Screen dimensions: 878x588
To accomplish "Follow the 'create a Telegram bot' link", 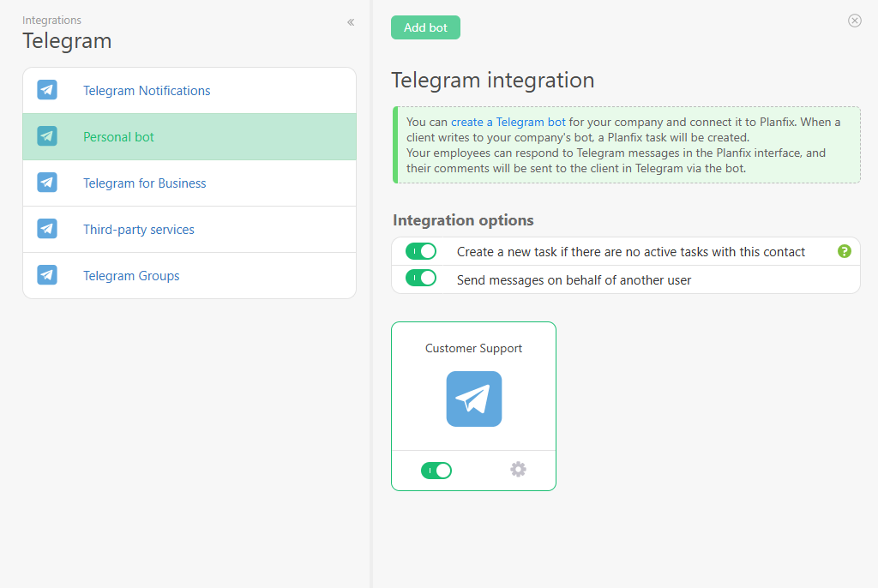I will point(508,122).
